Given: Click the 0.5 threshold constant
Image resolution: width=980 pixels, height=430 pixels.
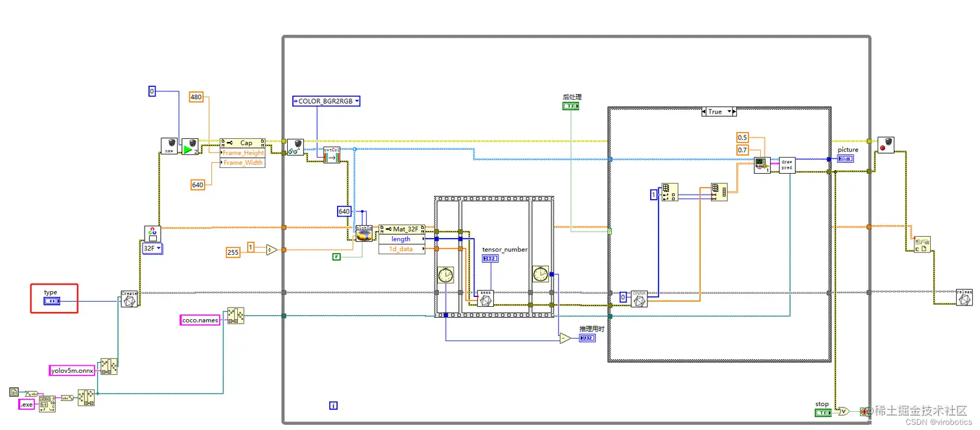Looking at the screenshot, I should (x=743, y=137).
